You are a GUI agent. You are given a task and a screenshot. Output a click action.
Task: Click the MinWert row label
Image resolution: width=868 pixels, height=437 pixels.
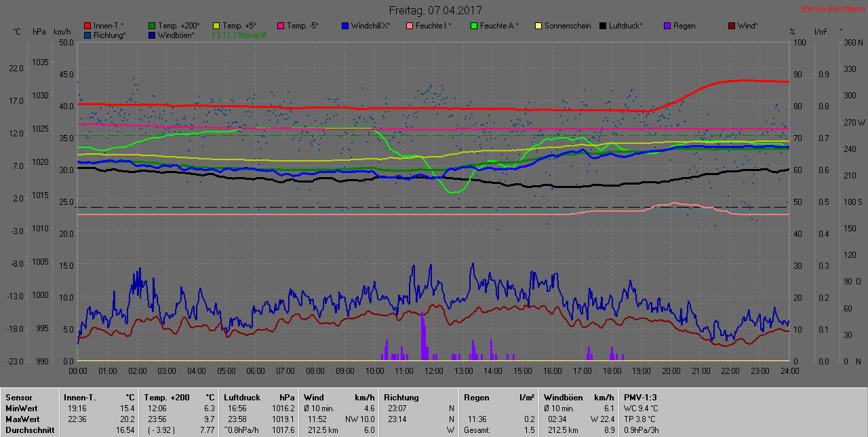(22, 408)
